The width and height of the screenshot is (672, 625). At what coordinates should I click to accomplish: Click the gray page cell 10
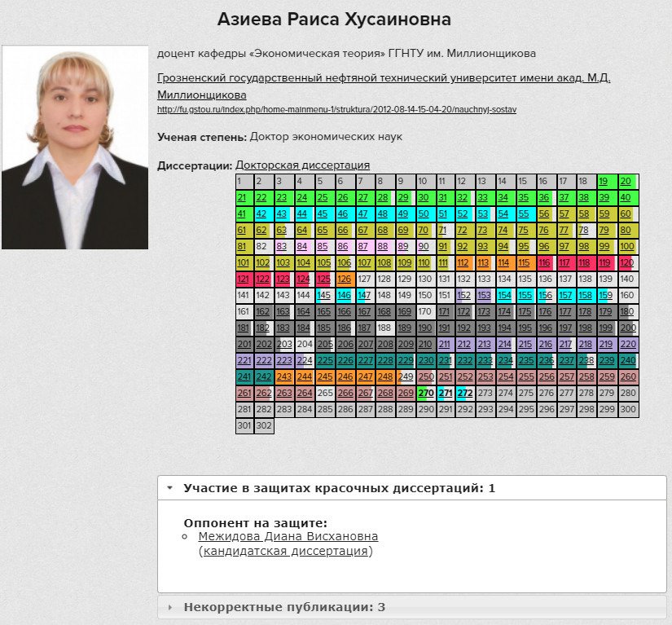tap(426, 182)
